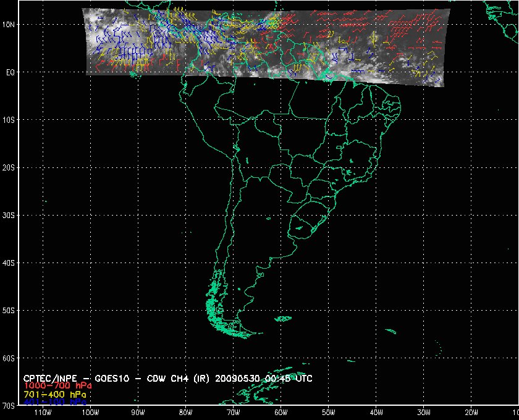The image size is (519, 420).
Task: Click the 00:45 UTC timestamp
Action: pyautogui.click(x=289, y=378)
